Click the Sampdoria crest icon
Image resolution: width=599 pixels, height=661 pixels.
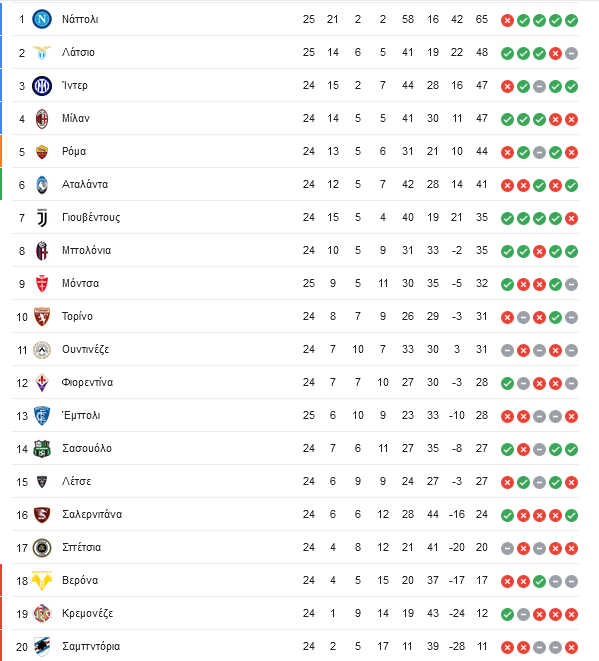click(42, 647)
